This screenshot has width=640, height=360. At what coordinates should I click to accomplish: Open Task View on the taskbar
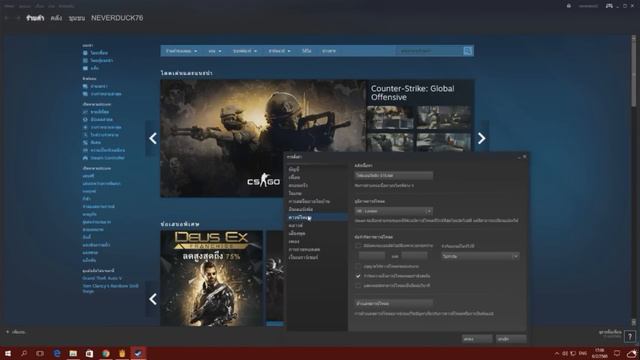click(40, 353)
